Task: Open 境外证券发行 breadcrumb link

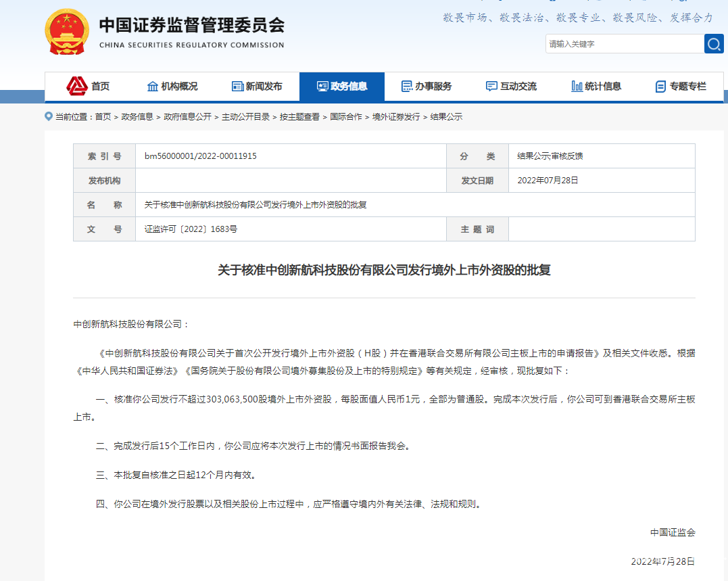Action: tap(396, 117)
